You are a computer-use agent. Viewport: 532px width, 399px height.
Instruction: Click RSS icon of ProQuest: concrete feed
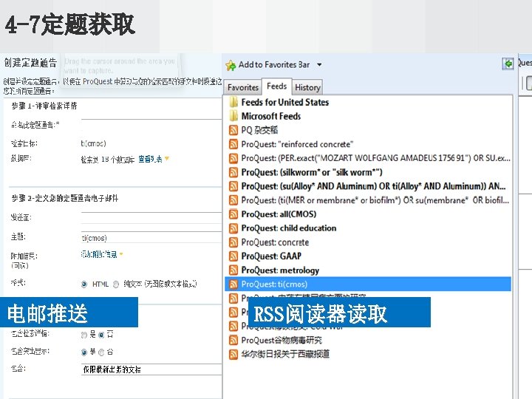point(233,242)
